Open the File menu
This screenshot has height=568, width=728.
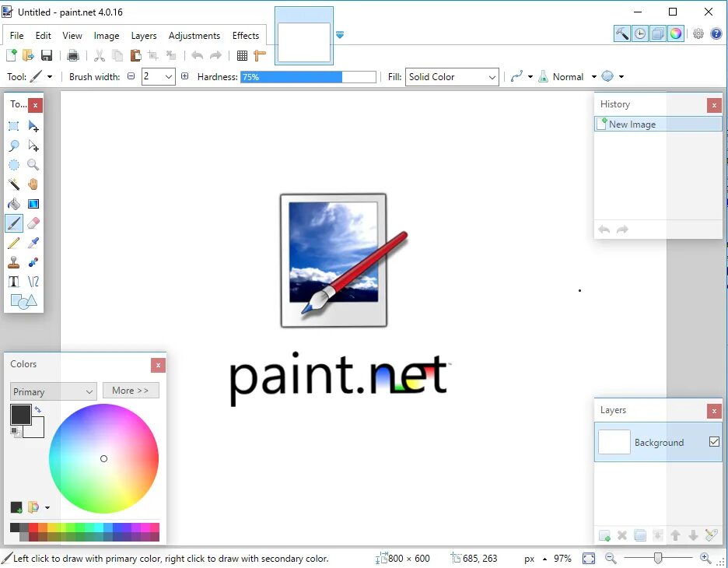16,36
